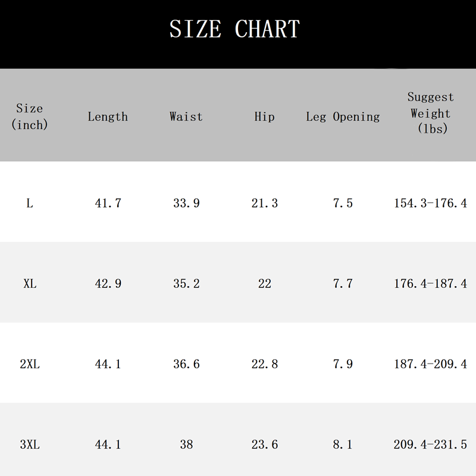Click the 7.5 leg opening value
476x476 pixels.
(343, 203)
